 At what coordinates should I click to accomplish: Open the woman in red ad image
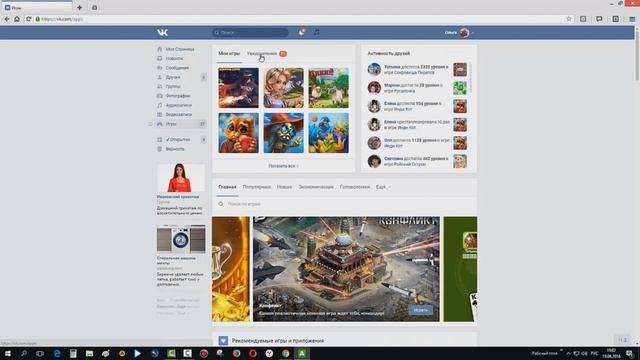[x=181, y=178]
